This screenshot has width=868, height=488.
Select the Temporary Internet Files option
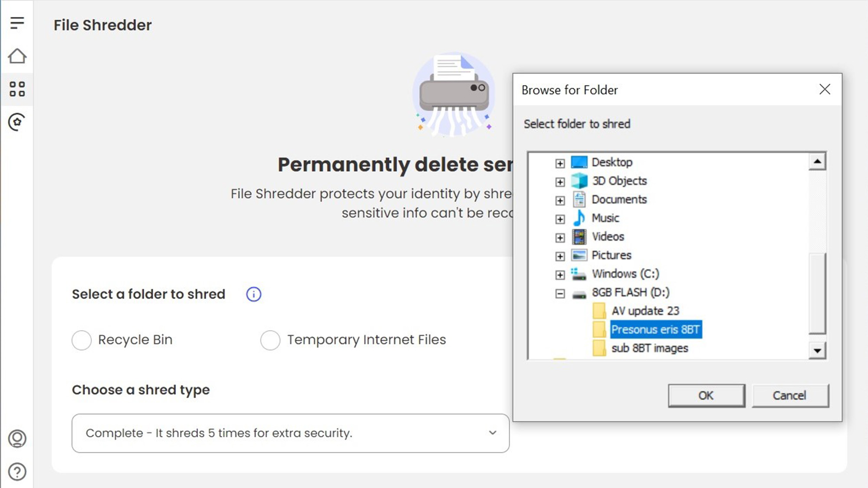pos(270,340)
